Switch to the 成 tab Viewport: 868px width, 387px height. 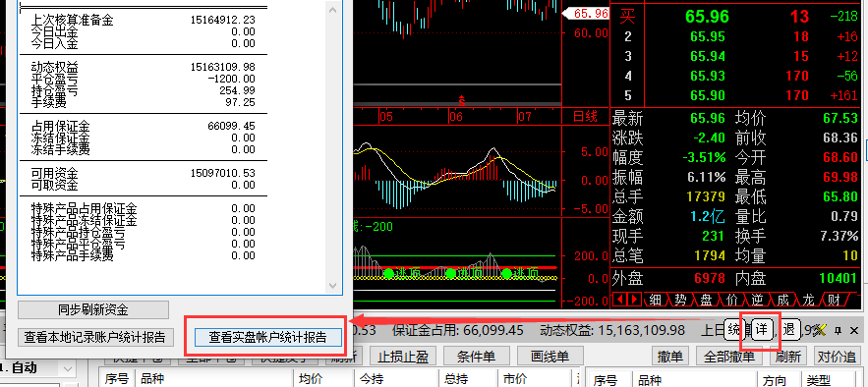coord(782,301)
